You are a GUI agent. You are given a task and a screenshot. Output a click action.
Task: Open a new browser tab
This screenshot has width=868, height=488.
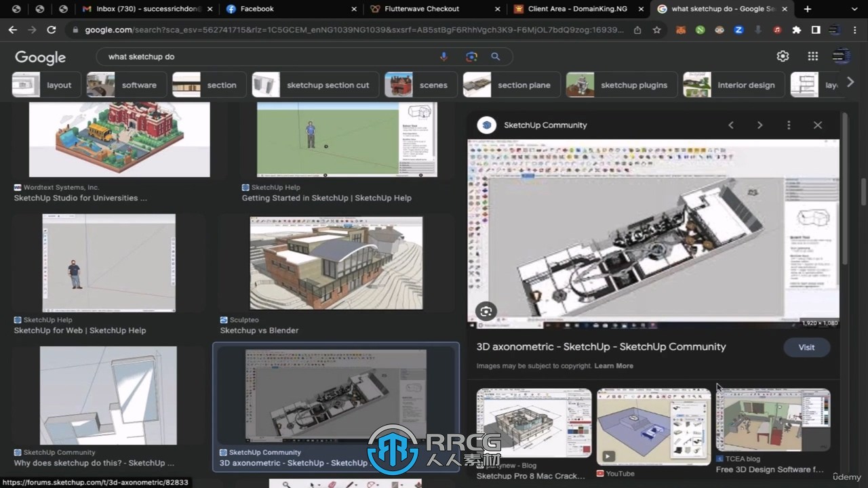[807, 9]
